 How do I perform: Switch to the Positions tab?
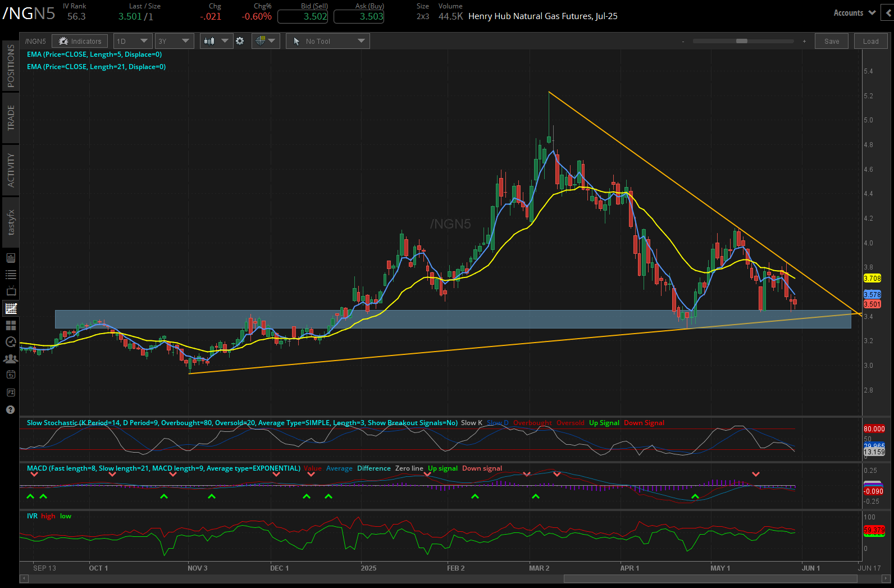[x=11, y=66]
